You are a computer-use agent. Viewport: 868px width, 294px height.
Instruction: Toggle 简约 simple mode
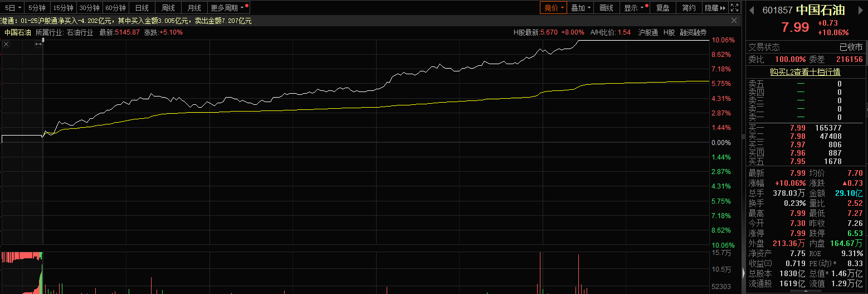(689, 8)
